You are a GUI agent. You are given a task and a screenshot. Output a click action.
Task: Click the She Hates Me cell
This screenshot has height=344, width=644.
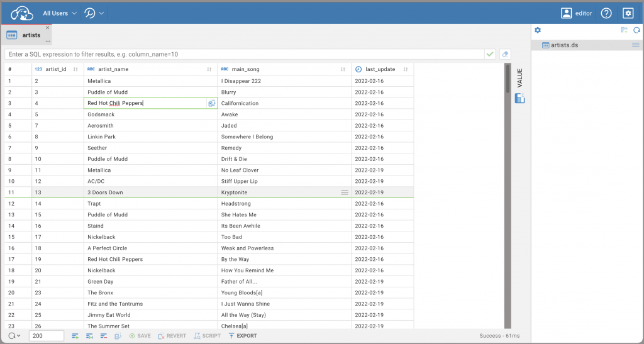pyautogui.click(x=284, y=214)
